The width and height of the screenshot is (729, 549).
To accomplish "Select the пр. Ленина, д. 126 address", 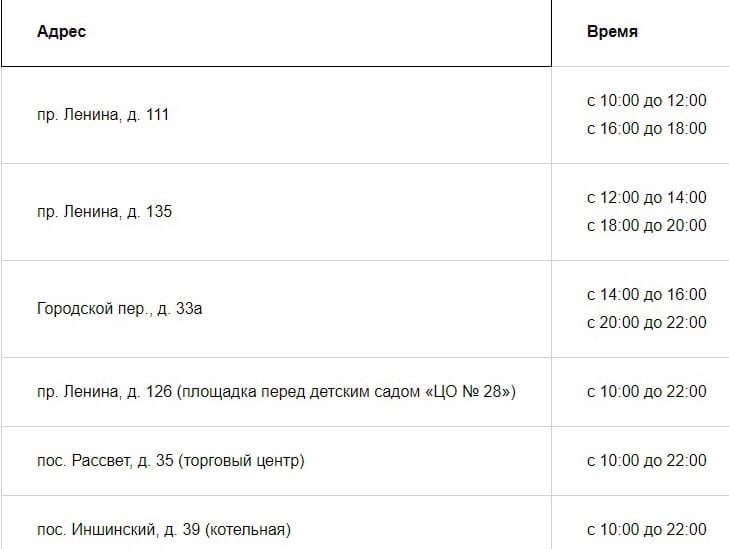I will click(x=104, y=391).
